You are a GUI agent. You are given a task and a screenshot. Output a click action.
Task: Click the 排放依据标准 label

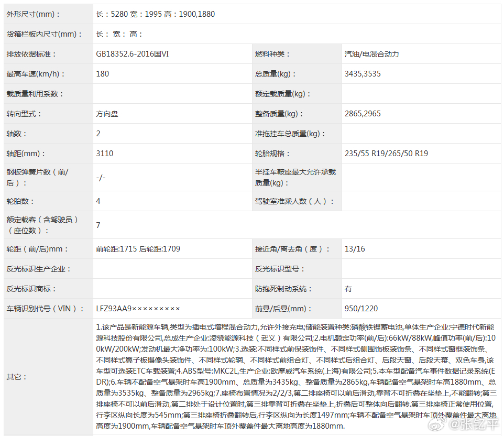31,54
